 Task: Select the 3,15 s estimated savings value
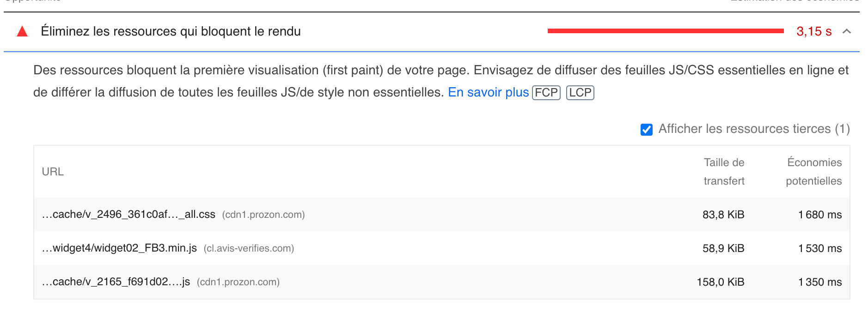pyautogui.click(x=814, y=31)
